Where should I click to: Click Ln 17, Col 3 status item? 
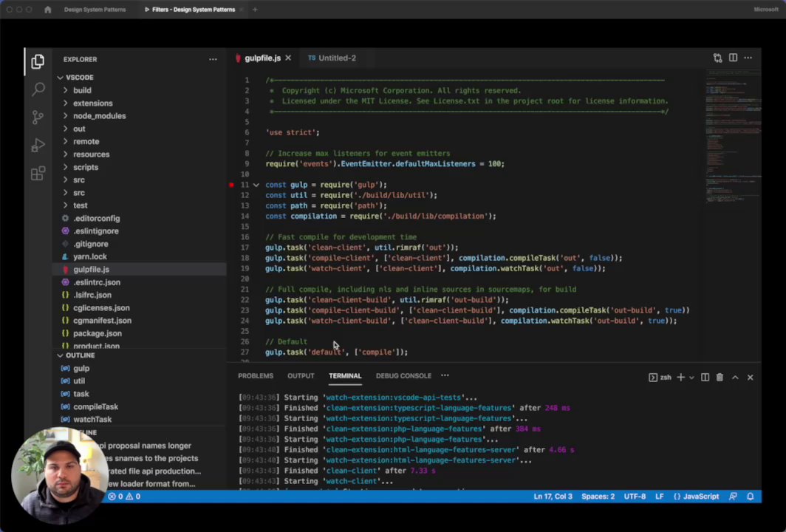click(553, 497)
